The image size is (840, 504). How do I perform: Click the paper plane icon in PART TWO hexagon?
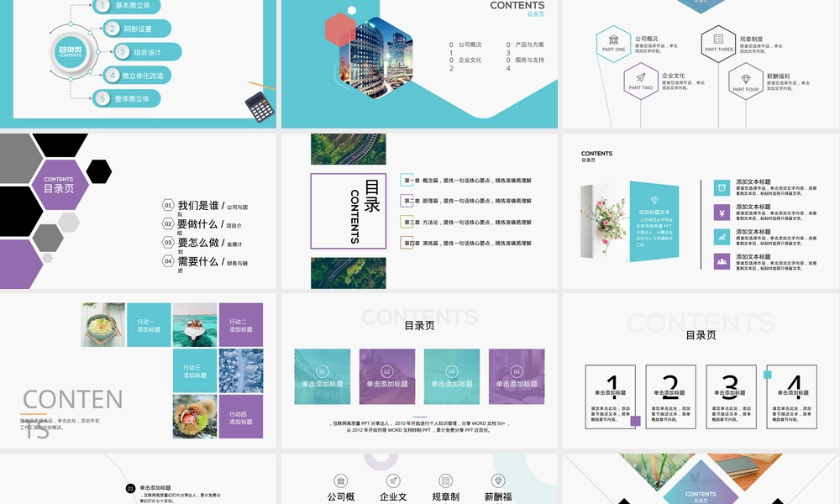coord(641,77)
